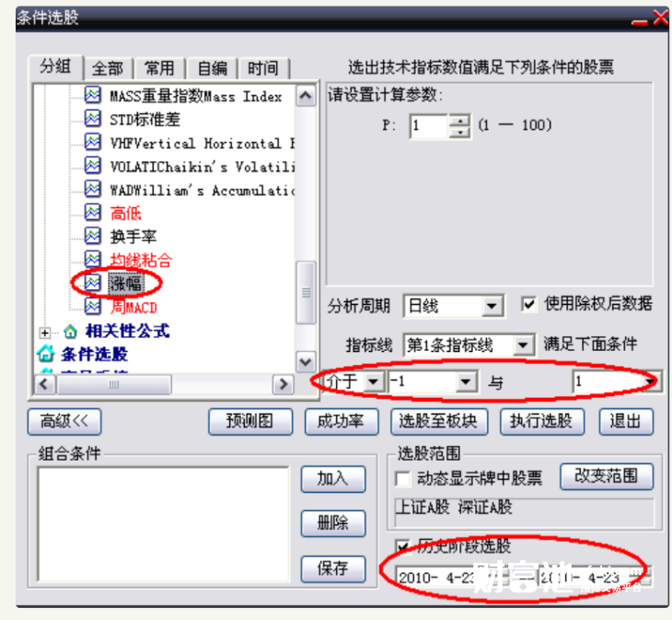Click the 选股至板块 button

(439, 422)
